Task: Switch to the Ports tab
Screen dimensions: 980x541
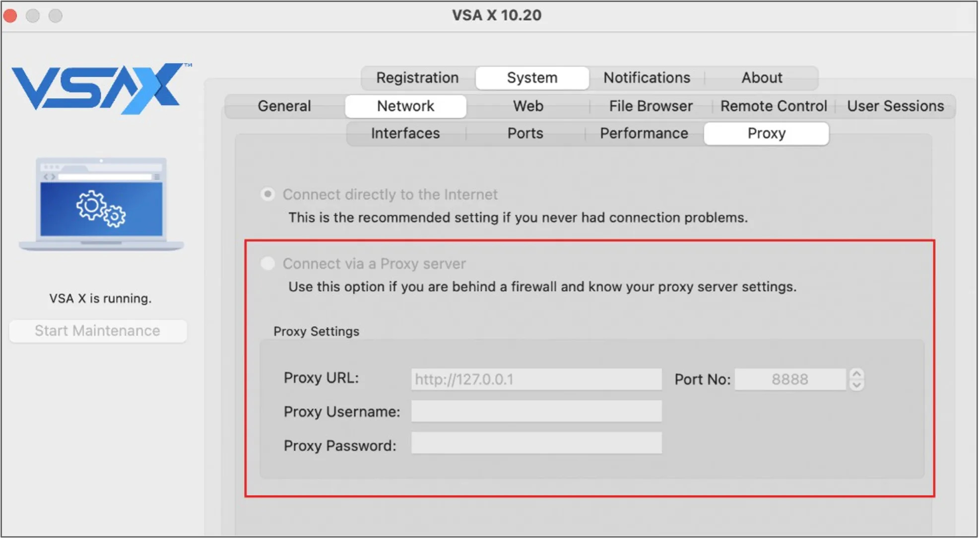Action: pyautogui.click(x=525, y=134)
